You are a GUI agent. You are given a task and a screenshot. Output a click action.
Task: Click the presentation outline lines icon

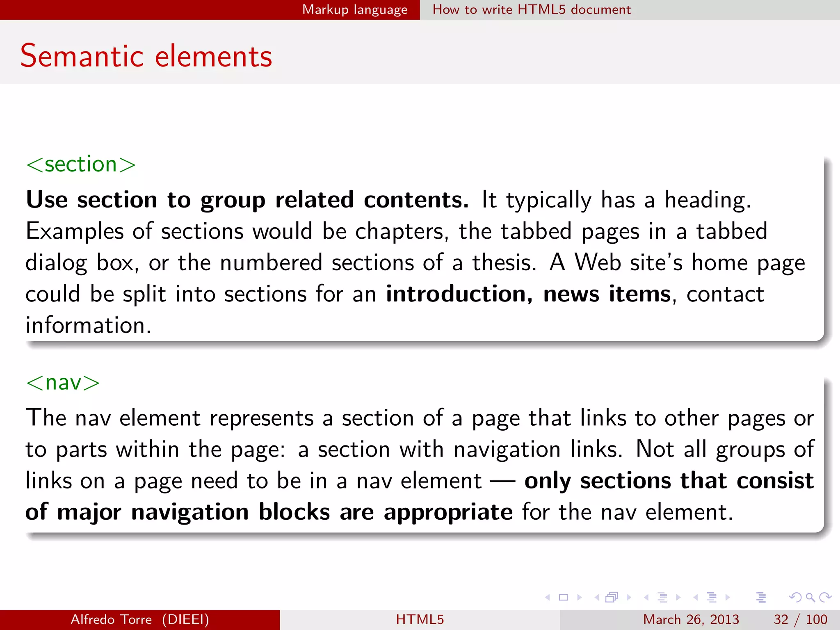coord(761,598)
